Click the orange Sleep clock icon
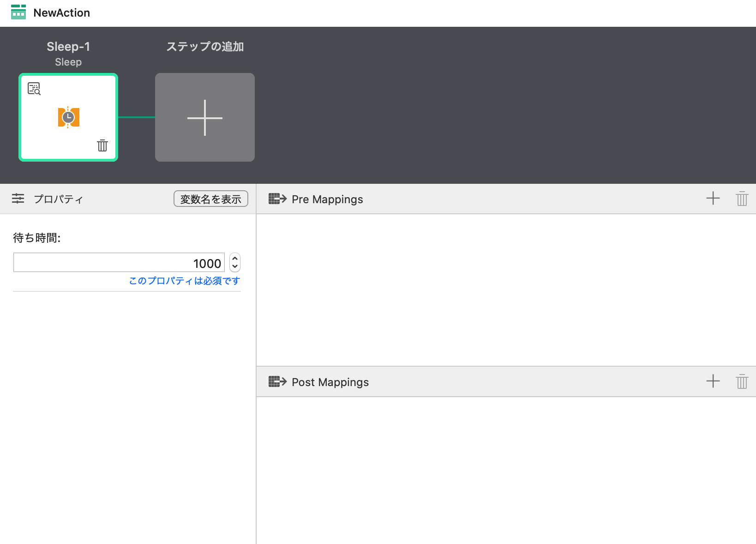This screenshot has height=544, width=756. [68, 117]
